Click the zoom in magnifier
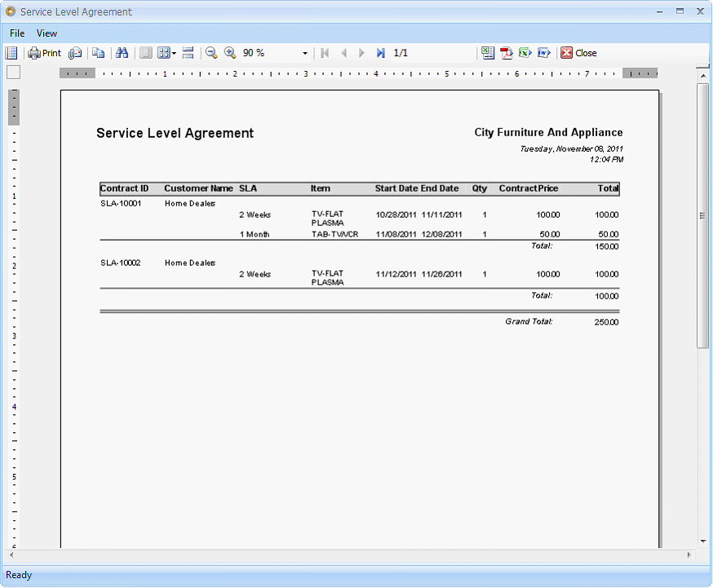 [x=230, y=53]
